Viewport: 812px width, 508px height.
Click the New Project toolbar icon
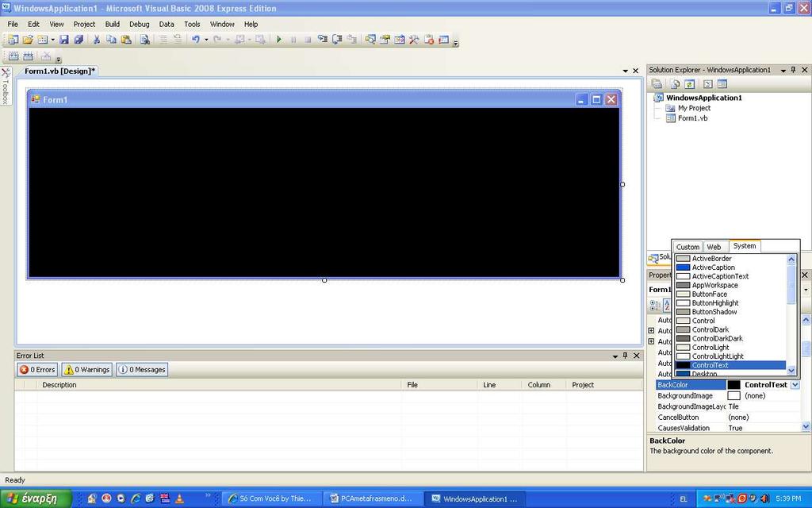click(13, 40)
